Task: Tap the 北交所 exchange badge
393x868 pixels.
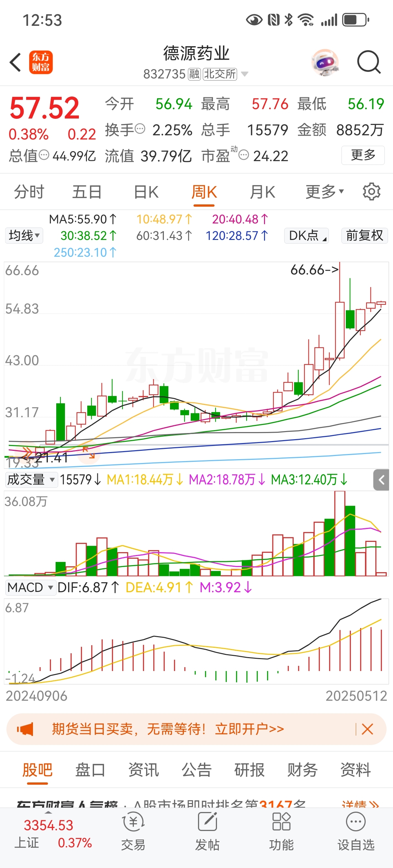Action: point(220,74)
